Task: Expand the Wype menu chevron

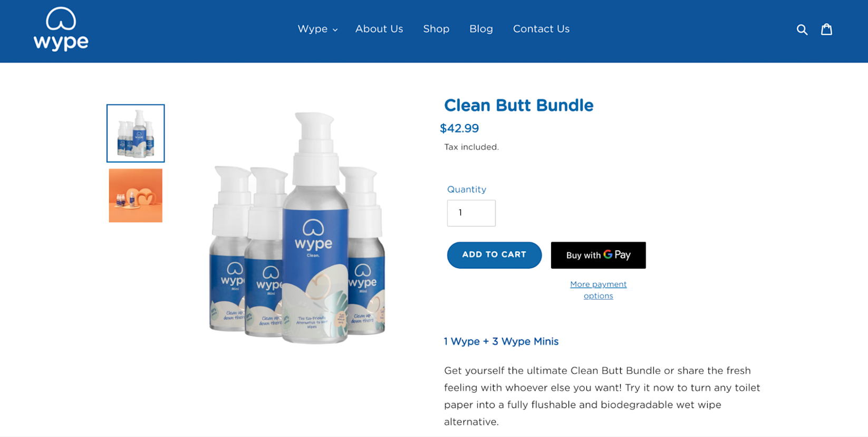Action: click(x=335, y=30)
